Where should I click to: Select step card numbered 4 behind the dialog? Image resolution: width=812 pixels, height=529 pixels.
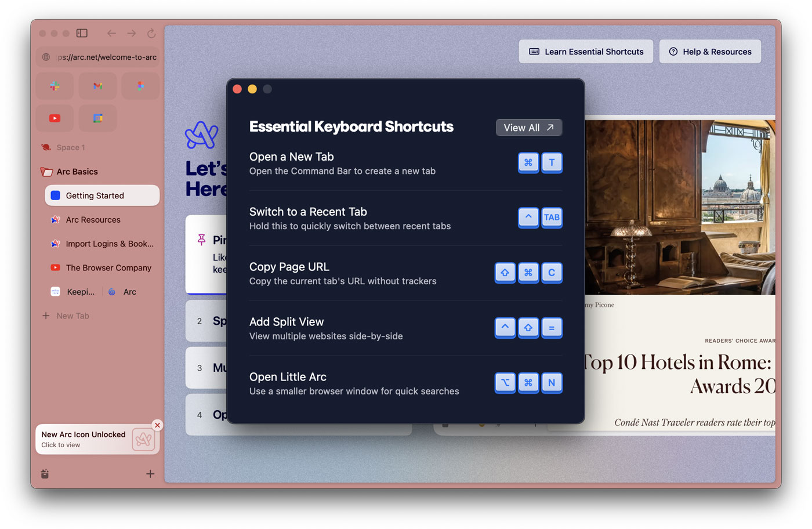pos(206,415)
